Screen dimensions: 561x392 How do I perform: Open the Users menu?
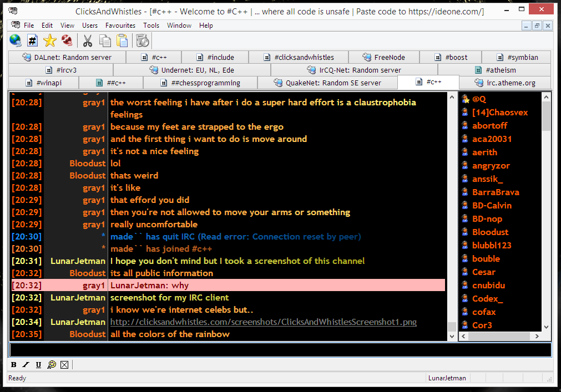click(x=90, y=26)
